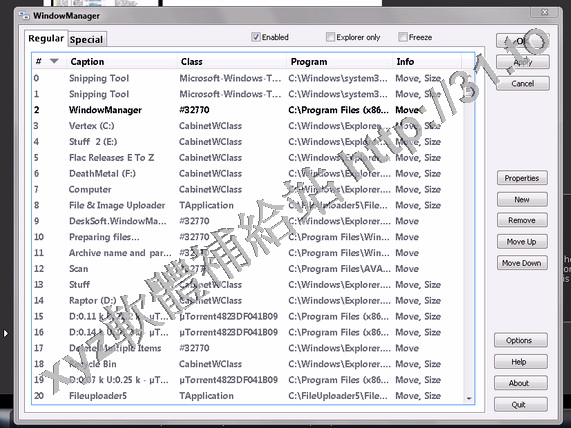This screenshot has width=571, height=428.
Task: Click Move Down button
Action: 522,263
